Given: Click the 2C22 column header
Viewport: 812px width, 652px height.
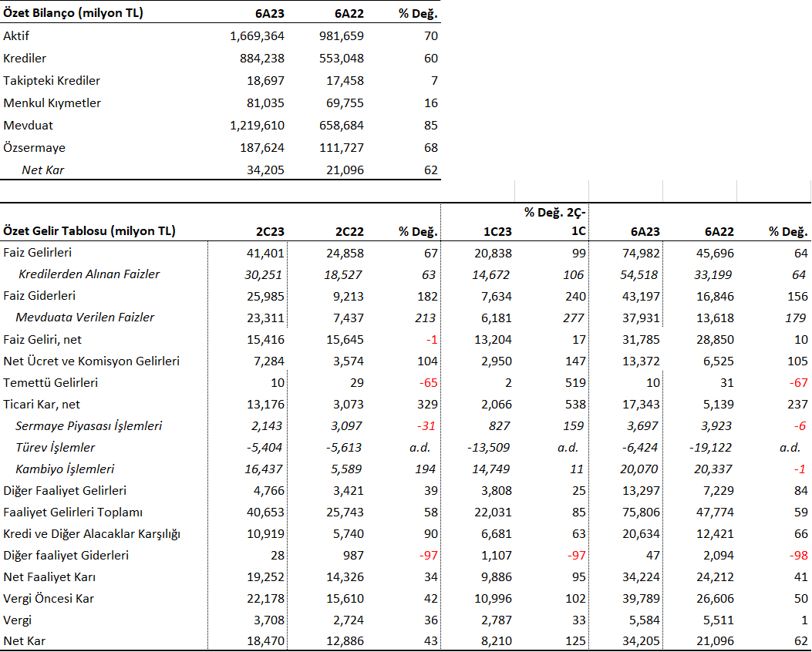Looking at the screenshot, I should (x=349, y=231).
